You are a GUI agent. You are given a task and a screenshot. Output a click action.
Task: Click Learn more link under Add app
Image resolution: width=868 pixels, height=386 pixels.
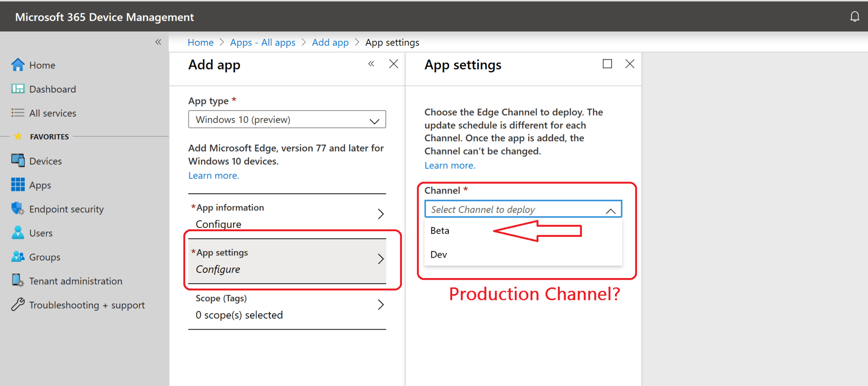[214, 176]
